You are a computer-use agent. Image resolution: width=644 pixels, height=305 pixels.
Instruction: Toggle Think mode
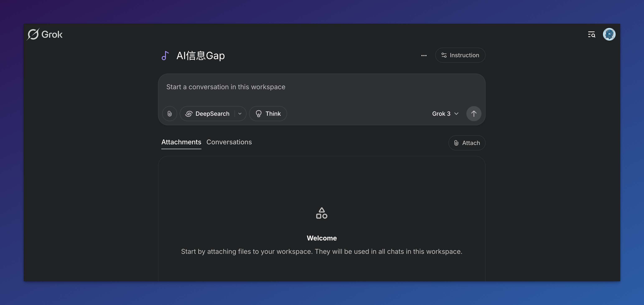coord(268,114)
